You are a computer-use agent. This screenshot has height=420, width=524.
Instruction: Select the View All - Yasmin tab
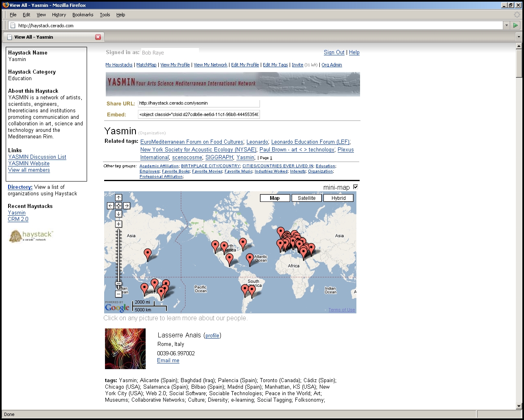tap(53, 37)
